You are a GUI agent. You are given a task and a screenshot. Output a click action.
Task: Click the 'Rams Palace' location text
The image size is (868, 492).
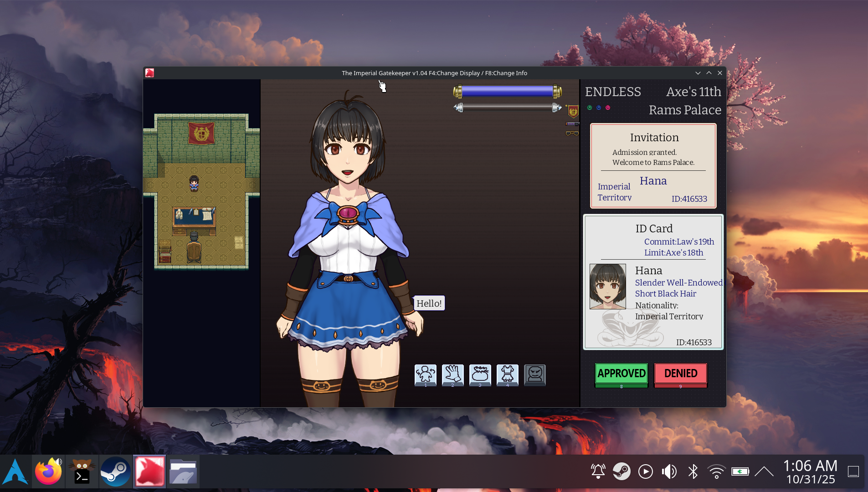point(685,110)
